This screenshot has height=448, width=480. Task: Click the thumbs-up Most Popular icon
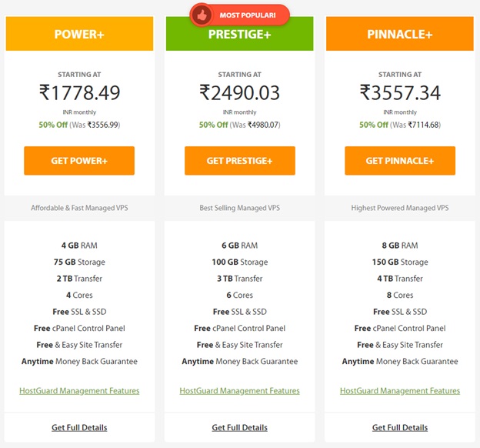click(x=202, y=15)
